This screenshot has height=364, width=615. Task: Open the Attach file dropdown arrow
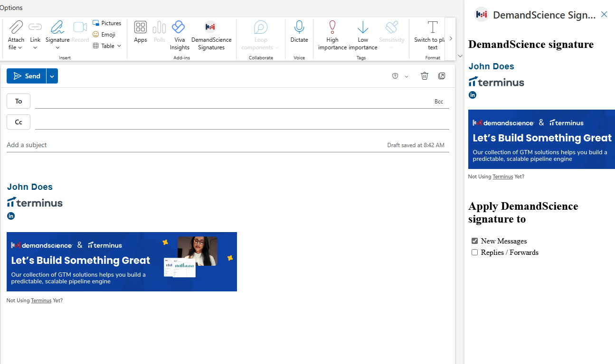tap(20, 47)
